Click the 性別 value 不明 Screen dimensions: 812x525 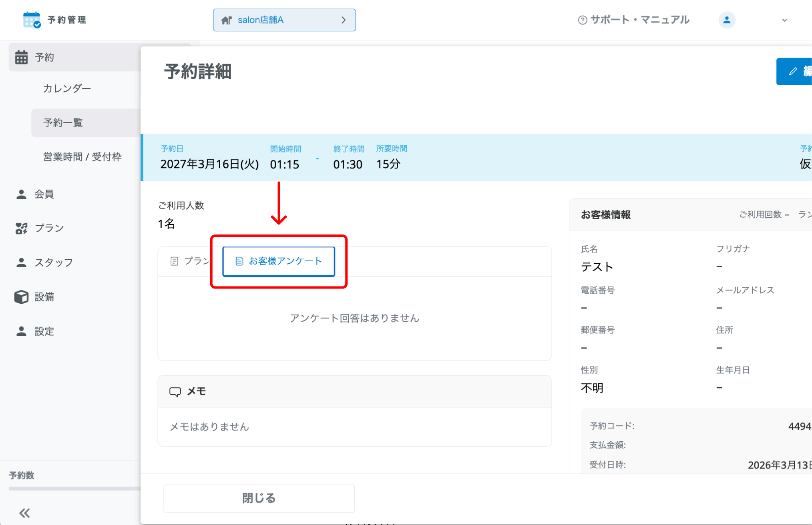(592, 388)
